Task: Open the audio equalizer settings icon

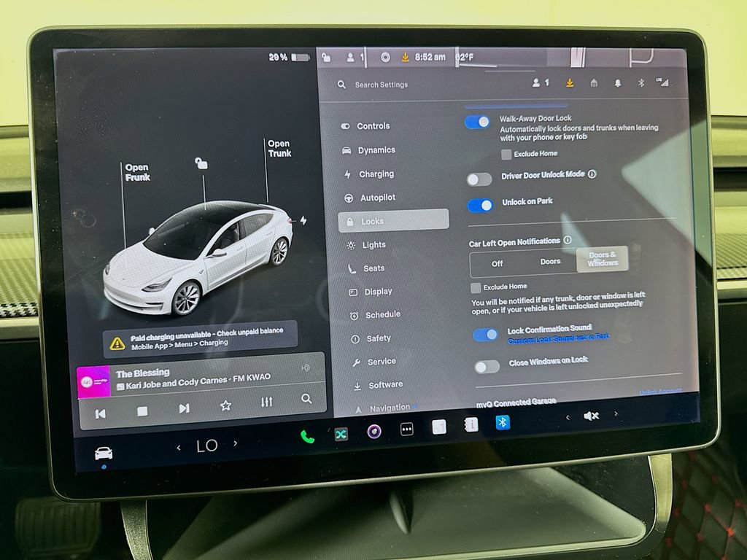Action: click(x=267, y=402)
